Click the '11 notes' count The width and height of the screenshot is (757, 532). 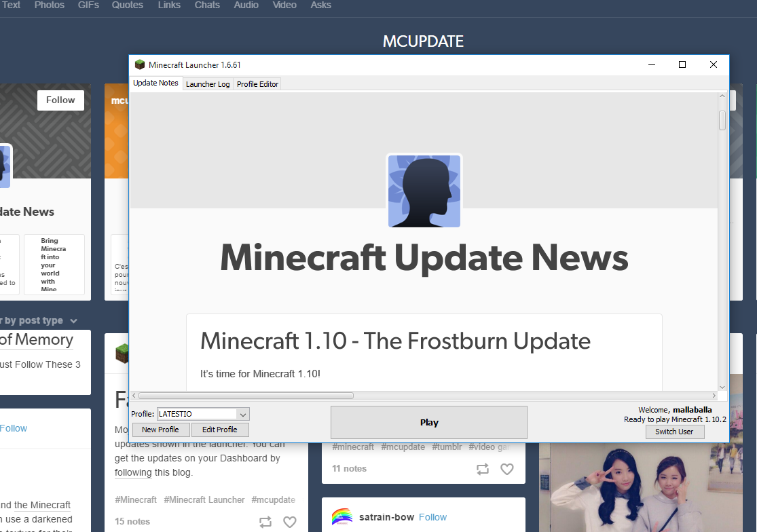(x=349, y=468)
